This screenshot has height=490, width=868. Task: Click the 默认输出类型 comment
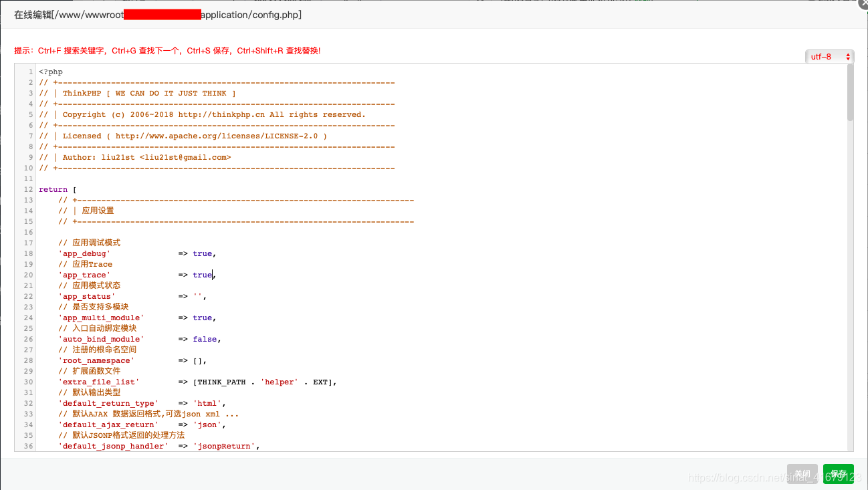coord(90,392)
